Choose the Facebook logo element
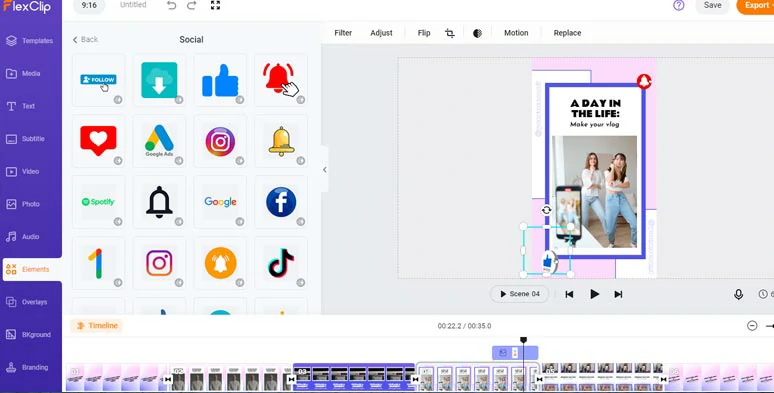 coord(281,202)
